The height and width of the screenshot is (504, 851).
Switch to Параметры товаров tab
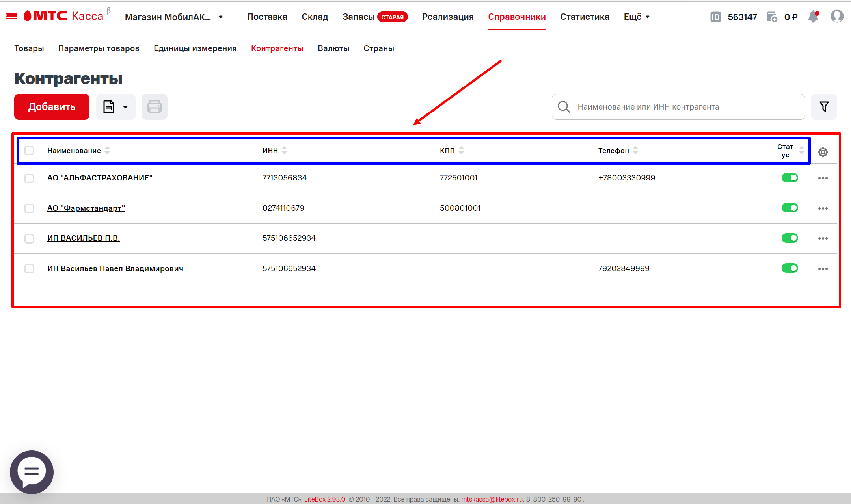[99, 48]
